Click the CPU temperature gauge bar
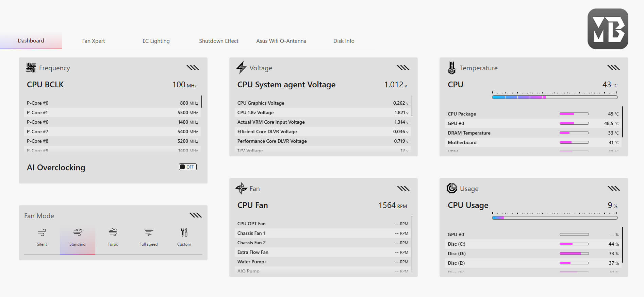 click(x=555, y=97)
